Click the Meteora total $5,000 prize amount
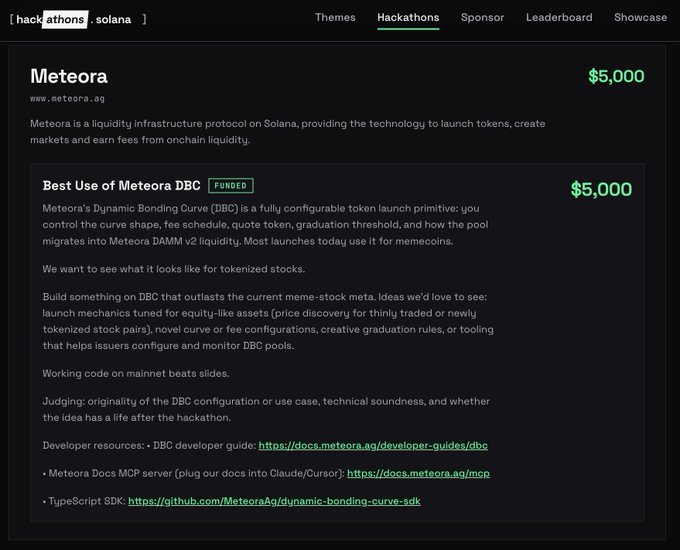Screen dimensions: 680x550 (x=616, y=76)
